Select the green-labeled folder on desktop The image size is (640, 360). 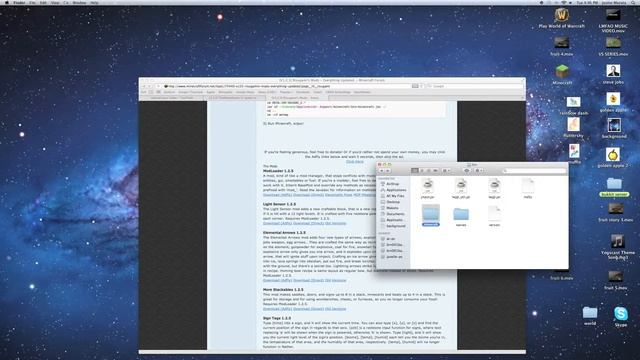[x=614, y=184]
